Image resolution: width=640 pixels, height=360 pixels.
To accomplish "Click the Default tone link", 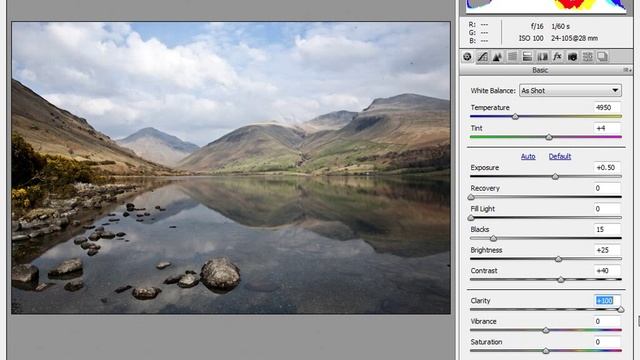I will coord(560,156).
